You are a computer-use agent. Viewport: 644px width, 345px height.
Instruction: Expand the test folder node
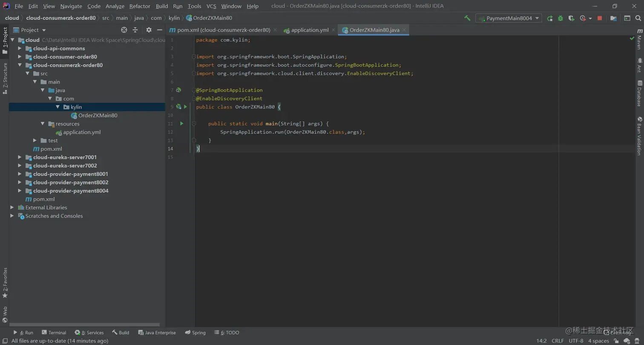pyautogui.click(x=35, y=140)
